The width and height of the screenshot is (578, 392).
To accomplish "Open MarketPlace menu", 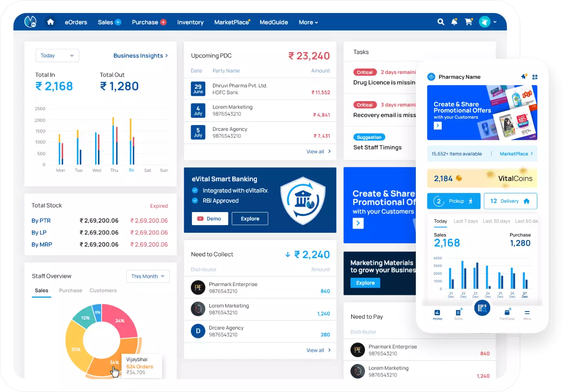I will pyautogui.click(x=232, y=22).
